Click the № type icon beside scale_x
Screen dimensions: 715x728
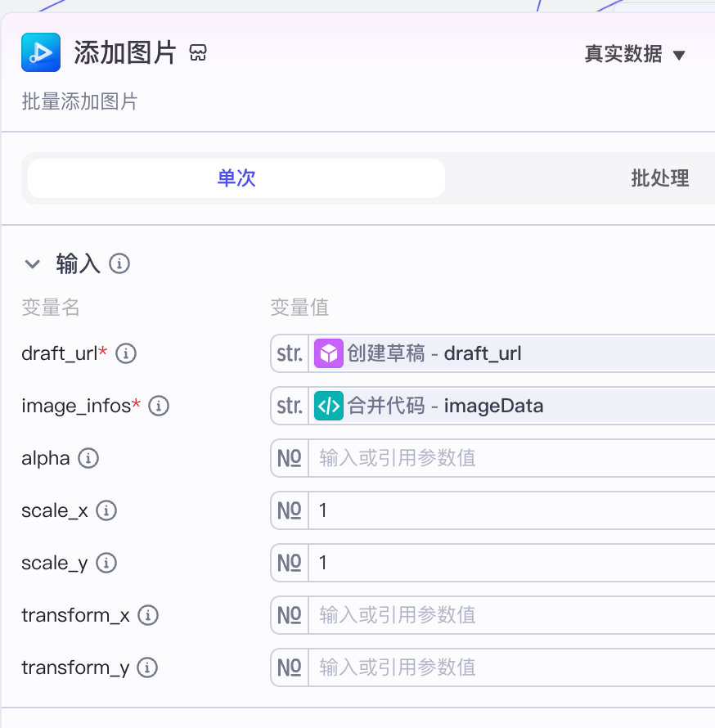[289, 510]
